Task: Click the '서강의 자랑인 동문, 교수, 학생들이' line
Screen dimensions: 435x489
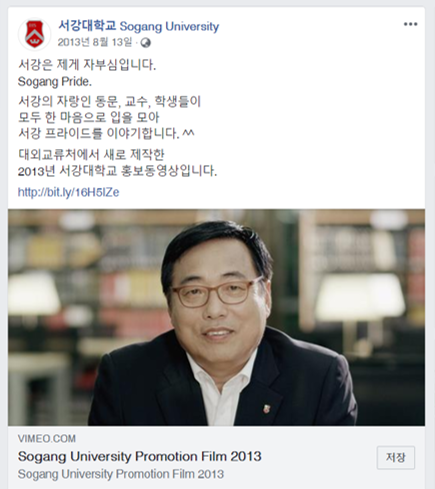Action: tap(109, 101)
